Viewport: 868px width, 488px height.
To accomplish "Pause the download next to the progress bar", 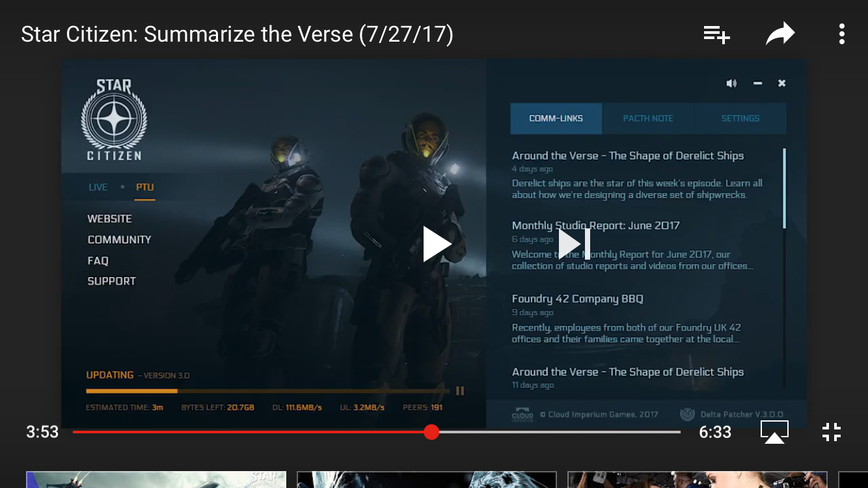I will (x=460, y=390).
